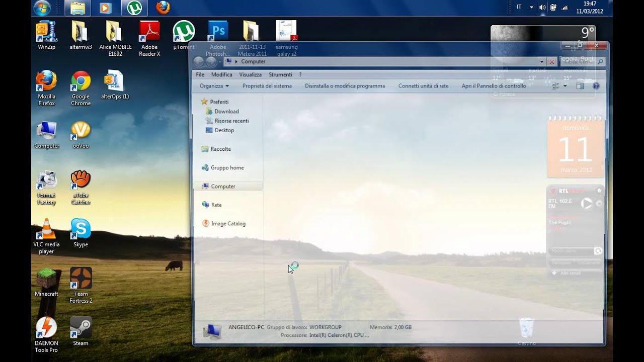
Task: Launch µTorrent desktop shortcut
Action: [x=184, y=35]
